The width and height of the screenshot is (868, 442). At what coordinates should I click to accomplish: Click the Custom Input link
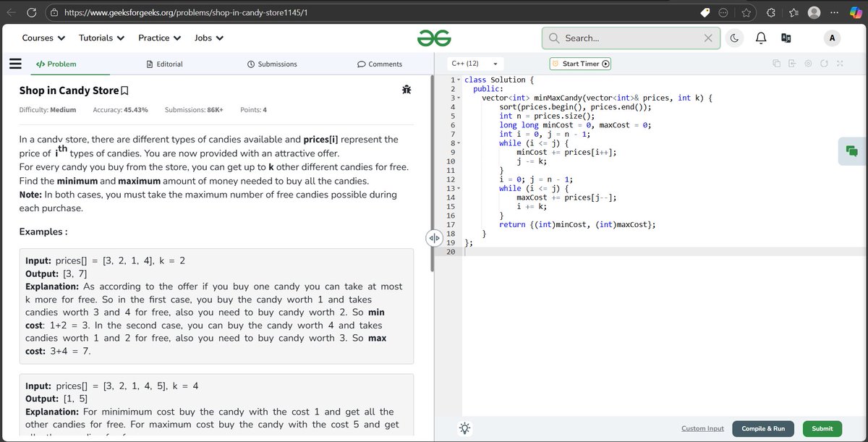point(702,428)
